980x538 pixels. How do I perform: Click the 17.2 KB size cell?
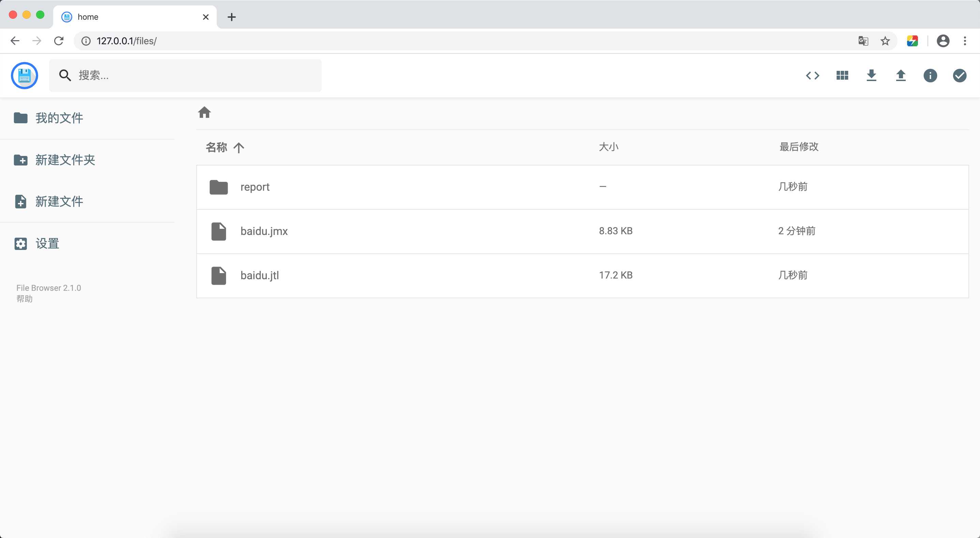coord(615,275)
